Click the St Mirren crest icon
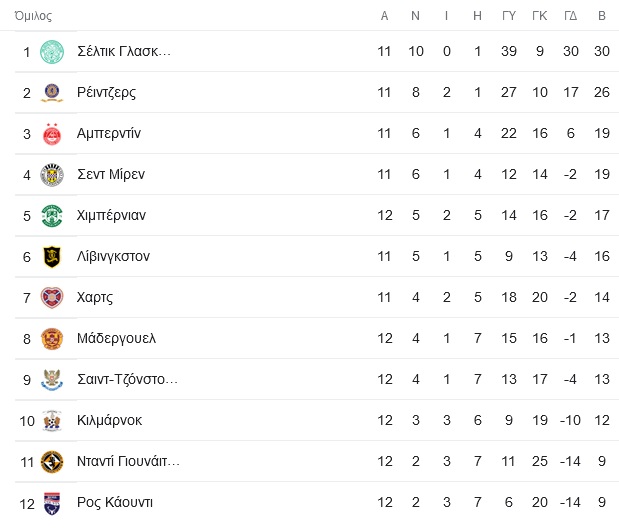The image size is (619, 532). pos(52,175)
